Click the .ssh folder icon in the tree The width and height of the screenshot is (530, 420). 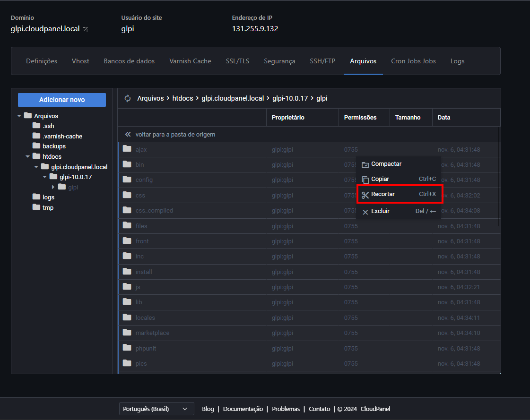click(36, 125)
